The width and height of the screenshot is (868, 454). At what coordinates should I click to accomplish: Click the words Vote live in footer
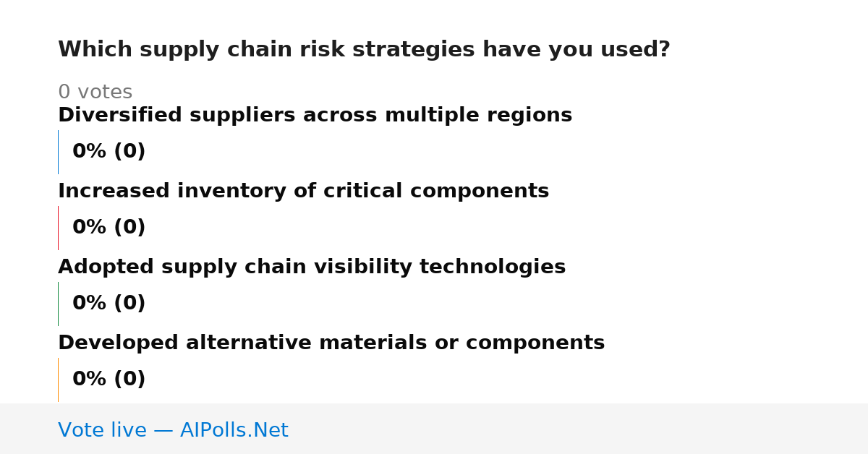[x=102, y=430]
